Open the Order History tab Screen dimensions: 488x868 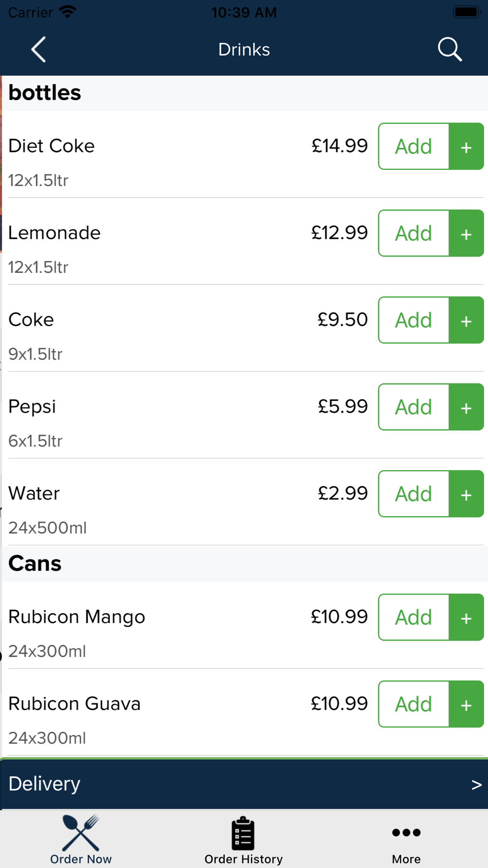point(244,840)
